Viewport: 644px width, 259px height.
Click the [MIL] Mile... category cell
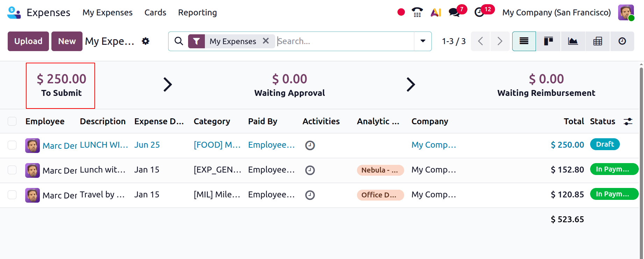[x=217, y=195]
